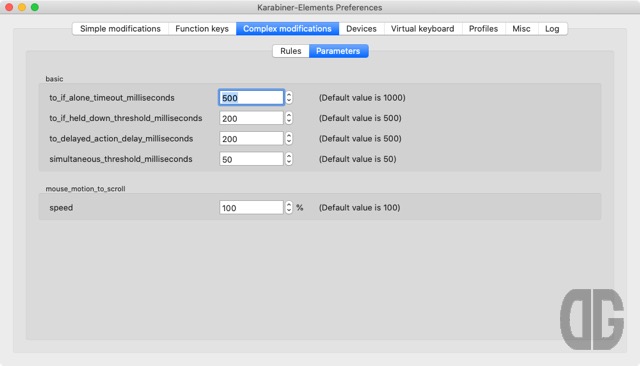Open the Function keys tab
Image resolution: width=640 pixels, height=366 pixels.
coord(202,29)
